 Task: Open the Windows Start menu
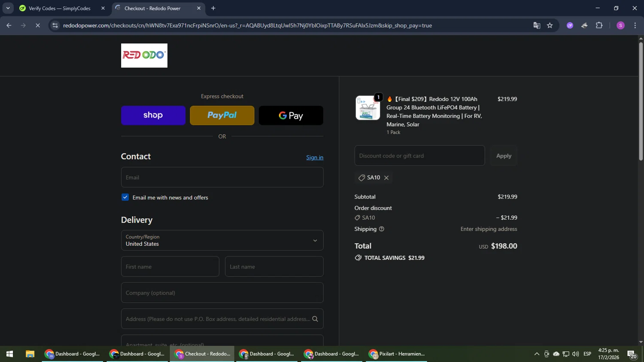click(9, 354)
